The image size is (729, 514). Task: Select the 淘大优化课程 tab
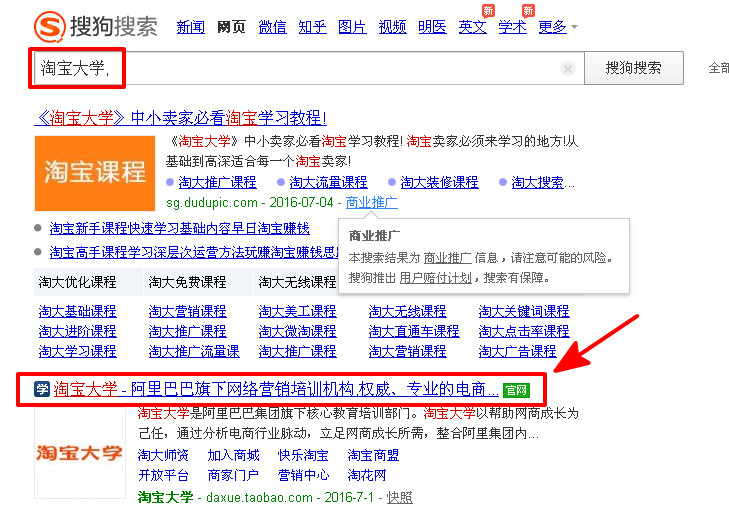(x=88, y=282)
